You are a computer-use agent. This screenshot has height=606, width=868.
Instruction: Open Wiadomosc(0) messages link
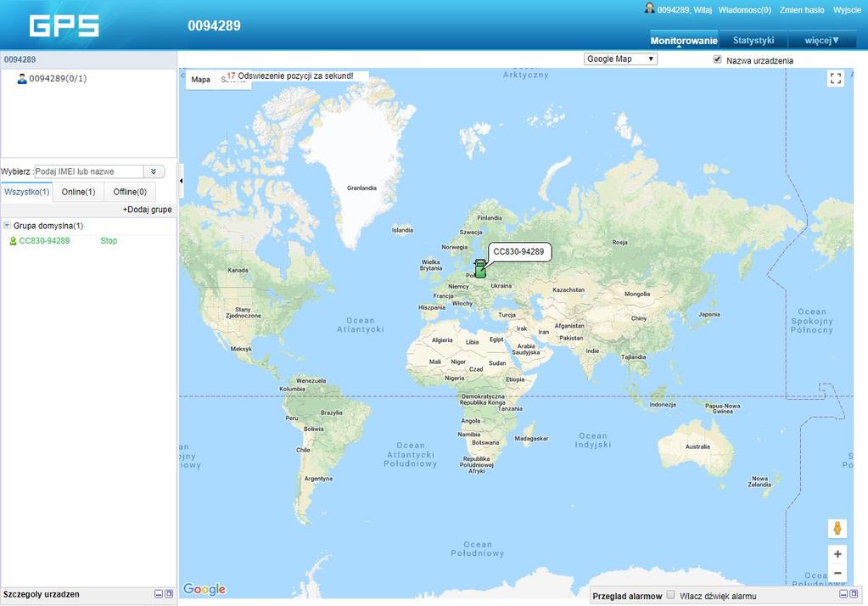click(x=745, y=10)
